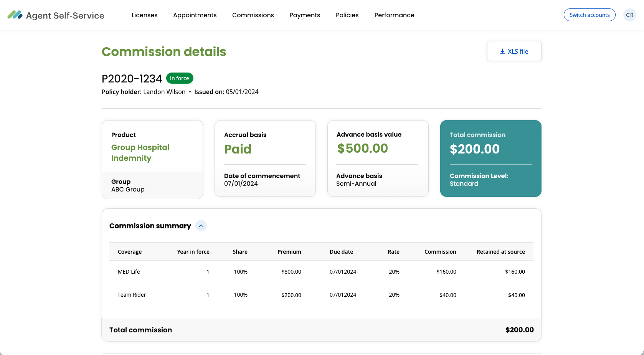Select the MED Life coverage row
Screen dimensions: 644x355
click(321, 272)
